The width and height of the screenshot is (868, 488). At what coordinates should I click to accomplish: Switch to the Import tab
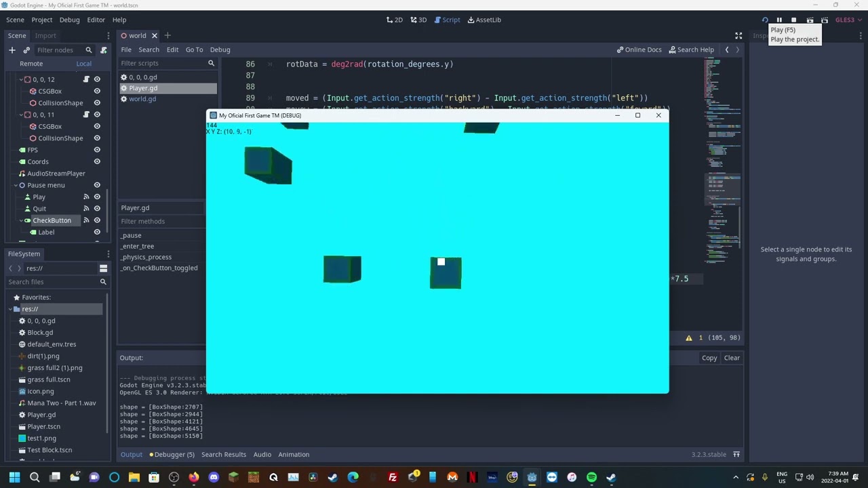coord(45,36)
